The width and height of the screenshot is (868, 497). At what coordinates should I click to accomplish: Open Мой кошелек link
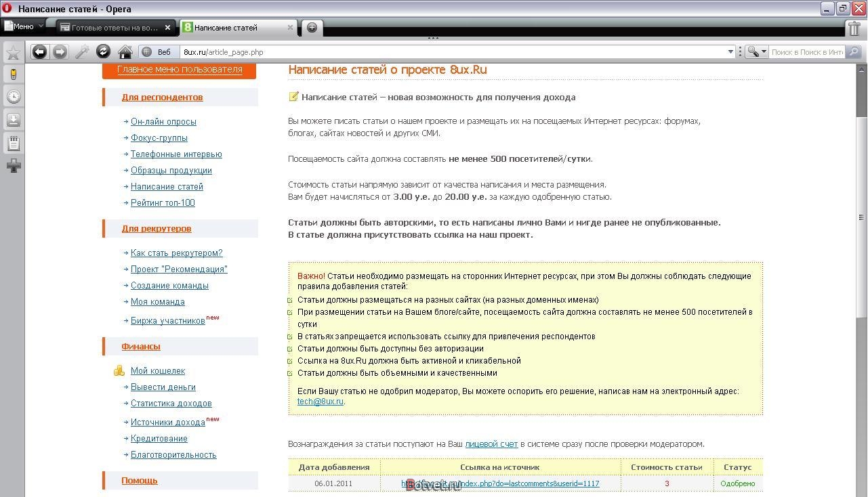pos(158,371)
